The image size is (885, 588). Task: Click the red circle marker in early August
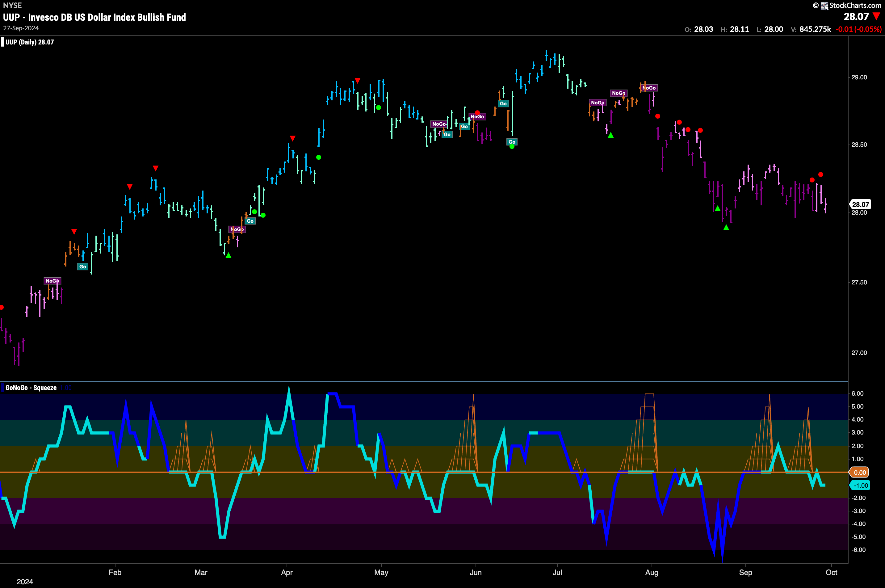click(x=657, y=116)
